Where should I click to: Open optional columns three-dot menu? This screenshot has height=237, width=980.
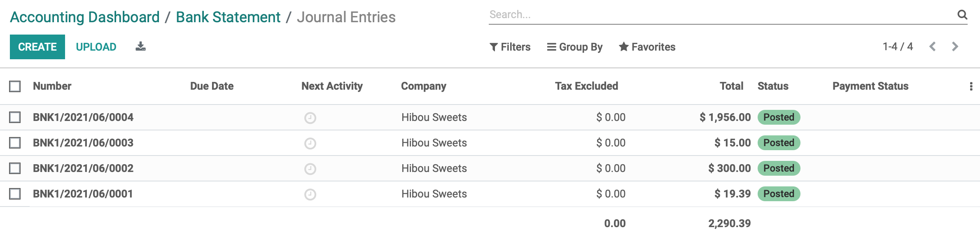[971, 86]
